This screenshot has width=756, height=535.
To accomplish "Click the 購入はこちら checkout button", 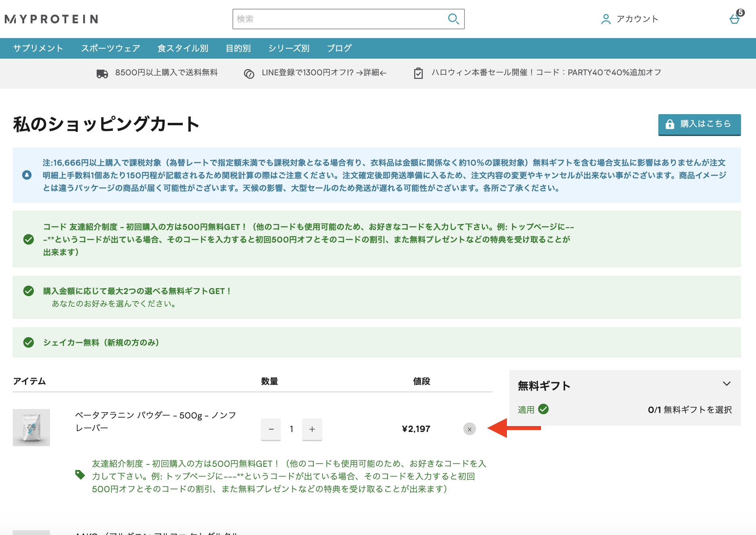I will 699,124.
